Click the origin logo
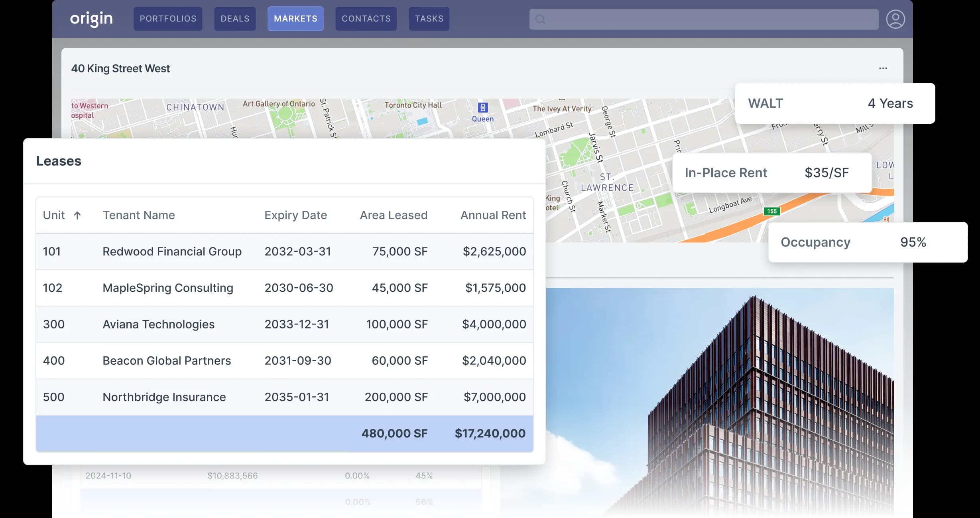 click(91, 19)
